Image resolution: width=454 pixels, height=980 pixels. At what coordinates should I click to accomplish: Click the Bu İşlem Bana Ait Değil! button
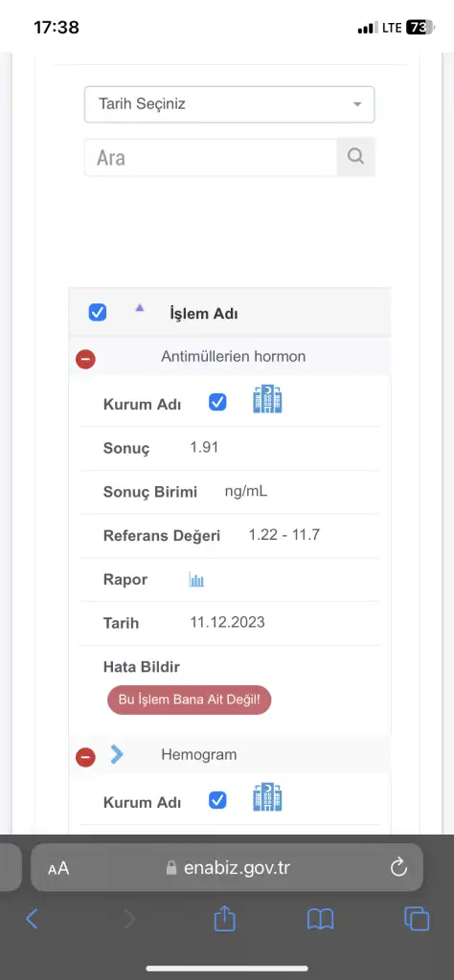[190, 700]
